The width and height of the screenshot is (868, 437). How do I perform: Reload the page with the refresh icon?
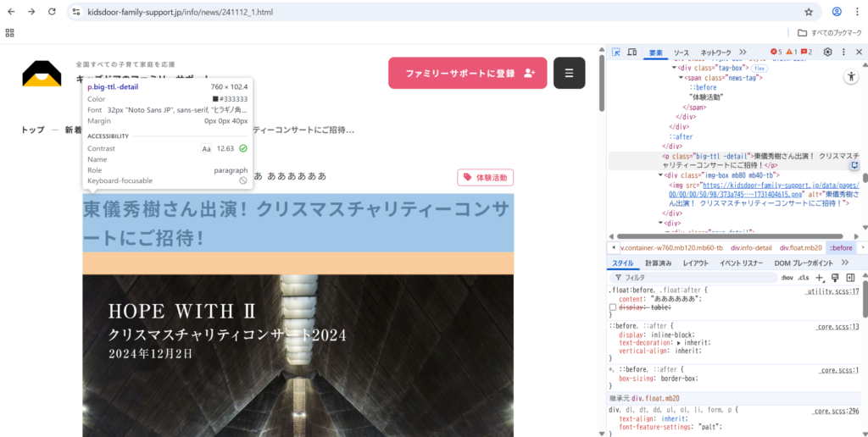(x=52, y=12)
